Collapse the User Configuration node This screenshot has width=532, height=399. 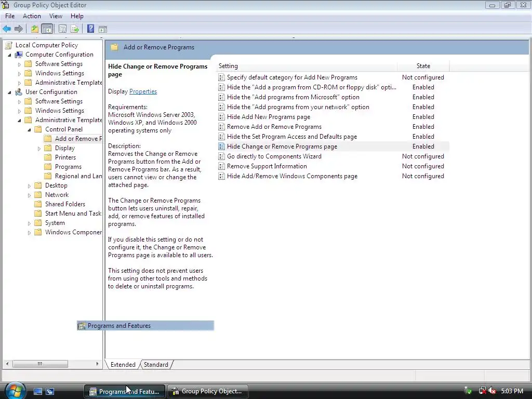click(x=9, y=92)
